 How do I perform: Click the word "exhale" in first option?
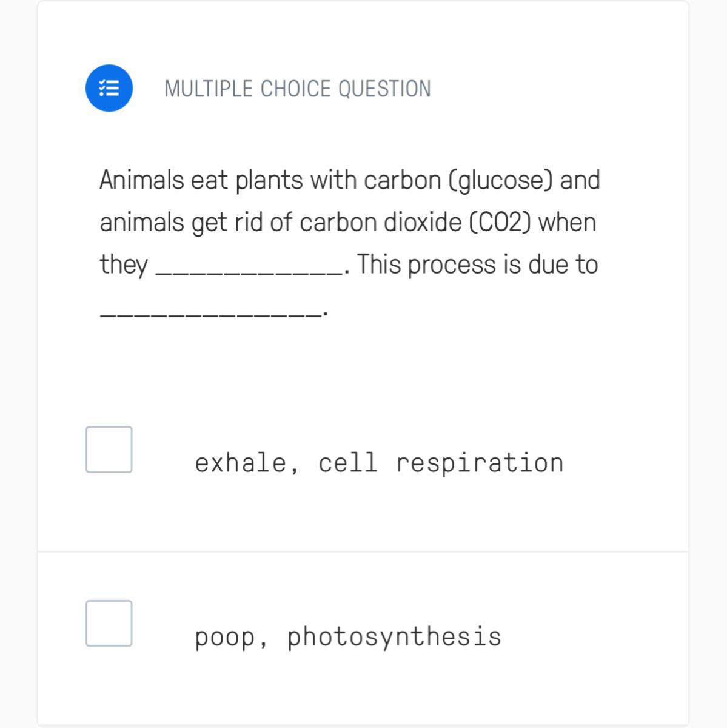241,463
